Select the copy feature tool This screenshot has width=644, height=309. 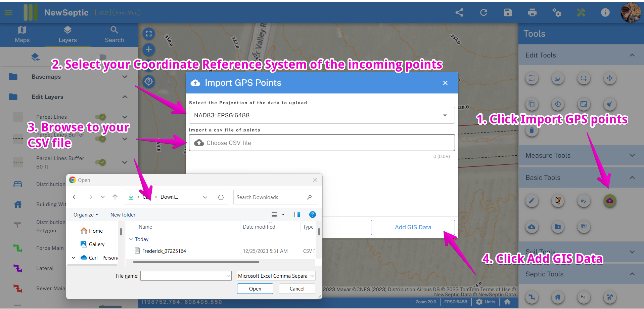point(532,104)
